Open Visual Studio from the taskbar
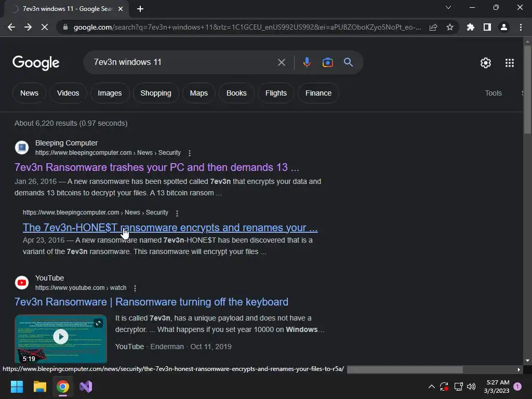 tap(86, 387)
